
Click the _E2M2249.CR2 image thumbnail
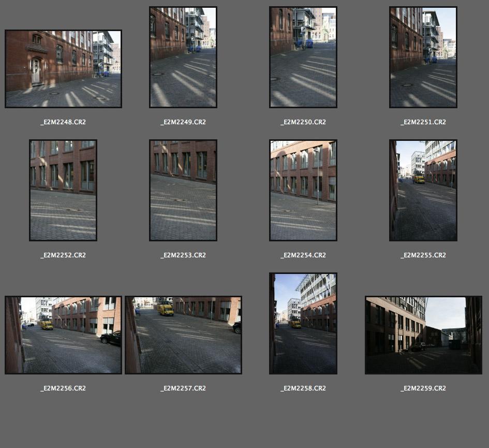(x=183, y=57)
